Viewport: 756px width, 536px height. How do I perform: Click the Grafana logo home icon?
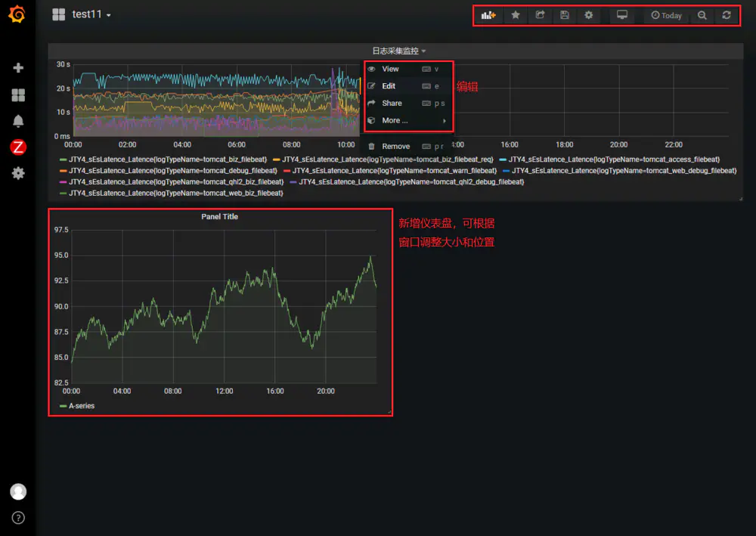tap(17, 14)
